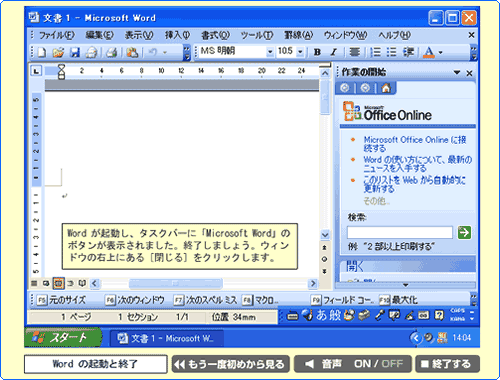Click the New blank document icon
Viewport: 500px width, 380px height.
coord(42,52)
